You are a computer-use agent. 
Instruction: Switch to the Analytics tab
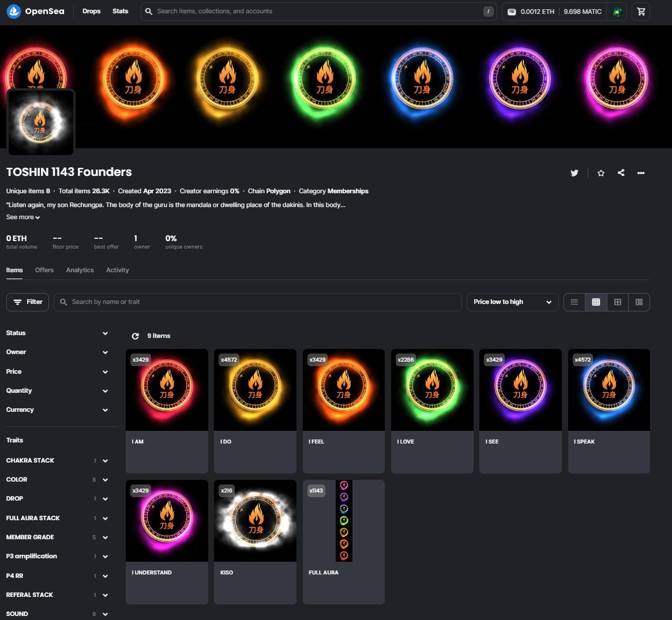point(80,270)
